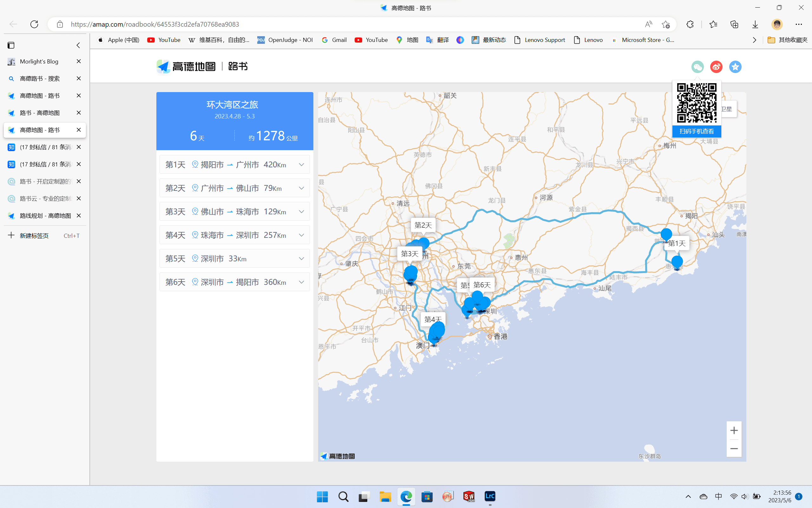Click the browser profile avatar
The height and width of the screenshot is (508, 812).
coord(777,24)
